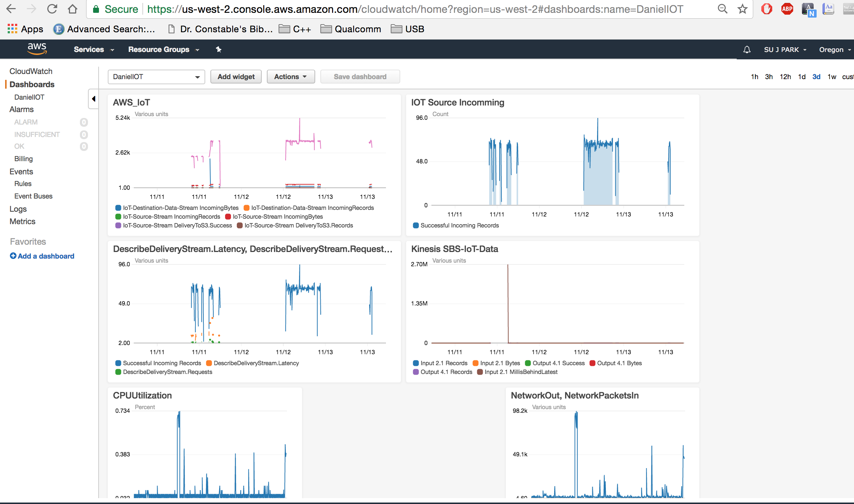Click the blue IoT-Destination-Data-Stream IncomingBytes color swatch
The height and width of the screenshot is (504, 854).
[x=118, y=208]
